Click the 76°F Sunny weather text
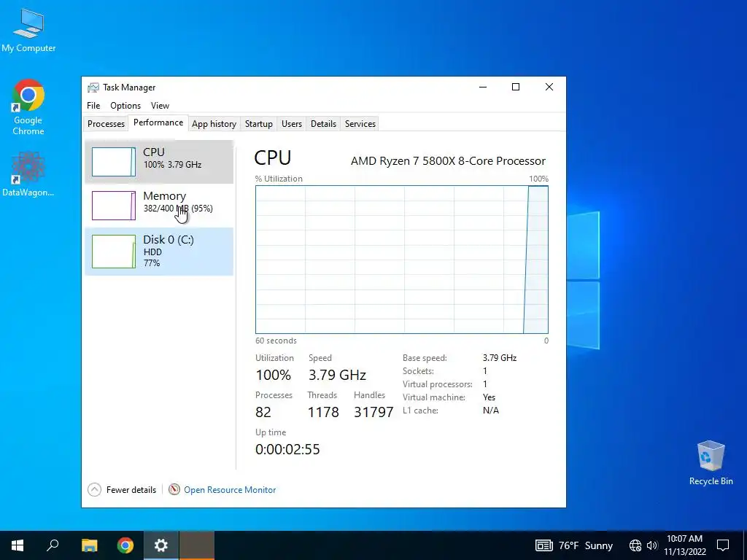Image resolution: width=747 pixels, height=560 pixels. click(586, 545)
